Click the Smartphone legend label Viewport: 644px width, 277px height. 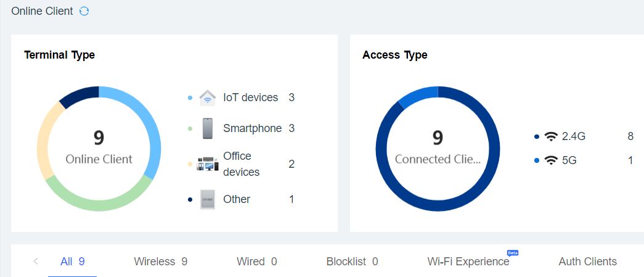pos(252,128)
